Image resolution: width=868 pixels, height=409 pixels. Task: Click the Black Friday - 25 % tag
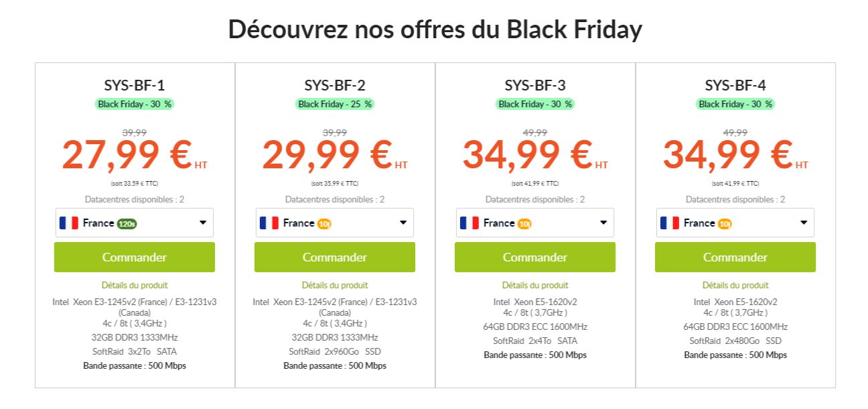(335, 104)
